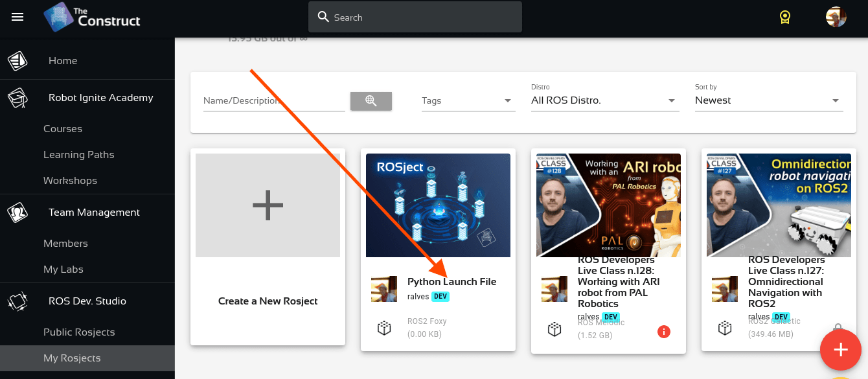Click the ROS Dev. Studio icon

tap(17, 301)
